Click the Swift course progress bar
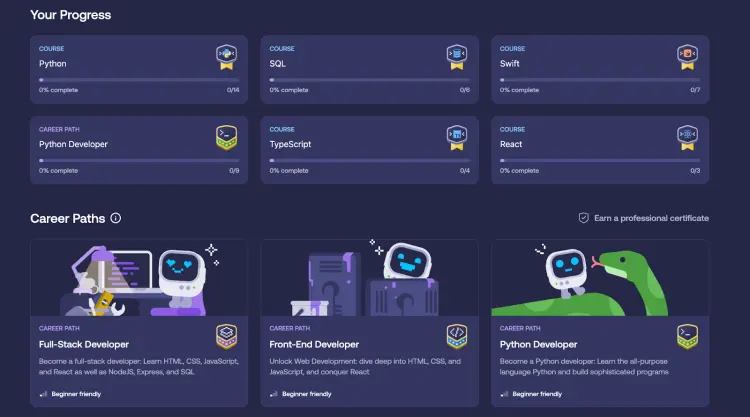The image size is (750, 417). point(600,80)
